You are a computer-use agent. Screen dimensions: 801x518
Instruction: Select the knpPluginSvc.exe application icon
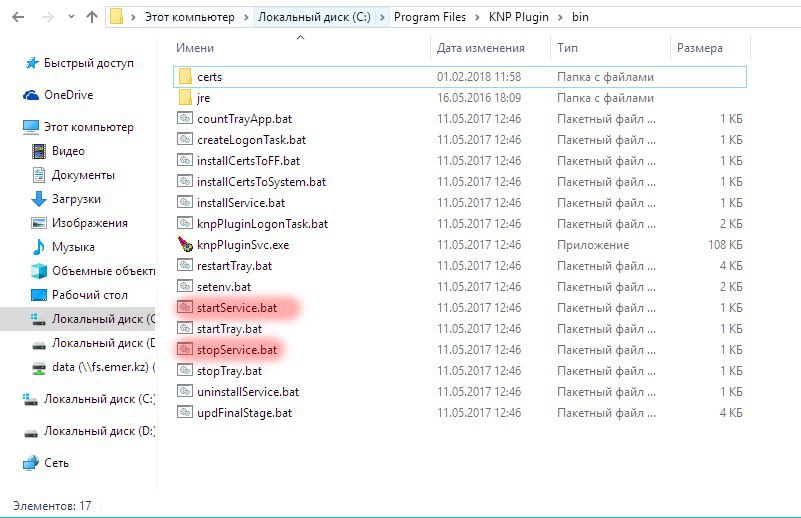184,244
